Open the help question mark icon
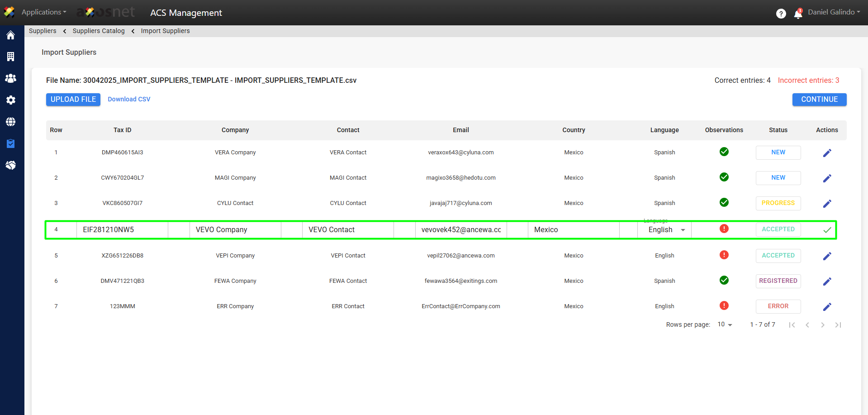Viewport: 868px width, 415px height. pos(781,14)
